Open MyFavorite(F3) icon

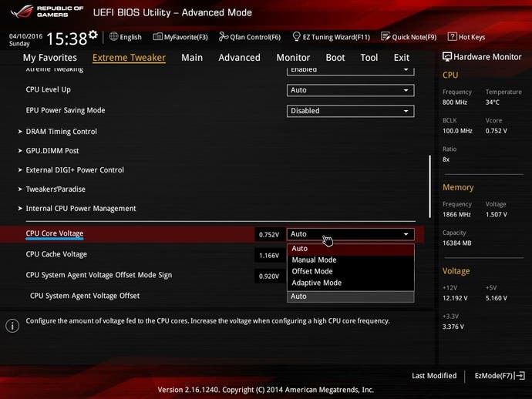tap(157, 37)
